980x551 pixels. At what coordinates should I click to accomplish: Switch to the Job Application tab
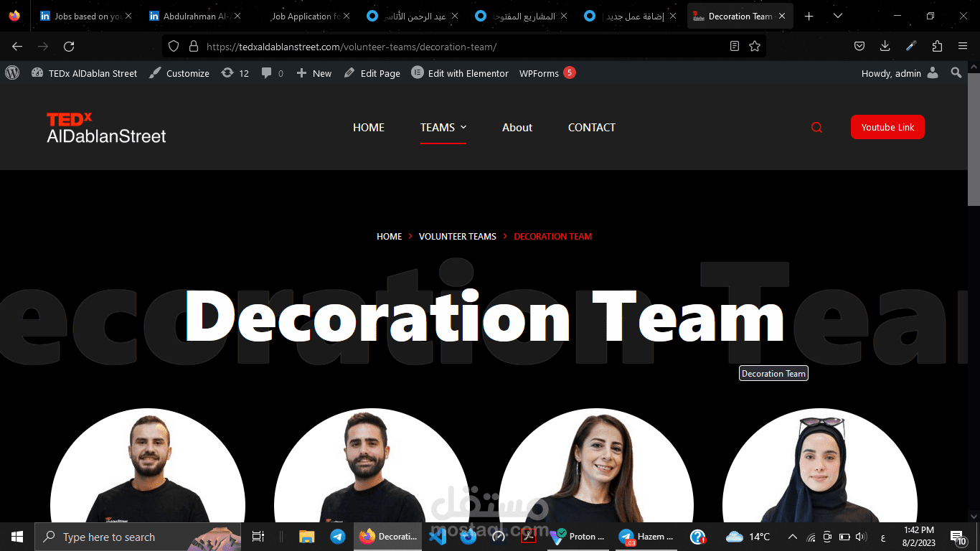pyautogui.click(x=306, y=16)
